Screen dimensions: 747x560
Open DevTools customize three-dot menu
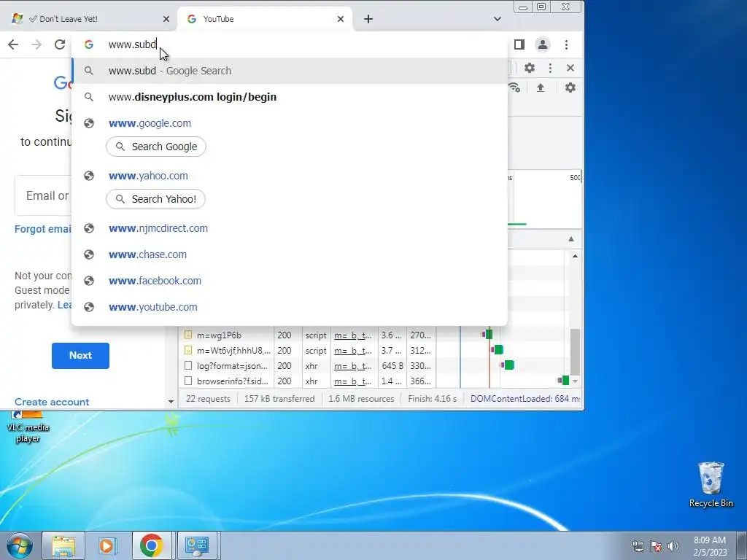click(550, 68)
